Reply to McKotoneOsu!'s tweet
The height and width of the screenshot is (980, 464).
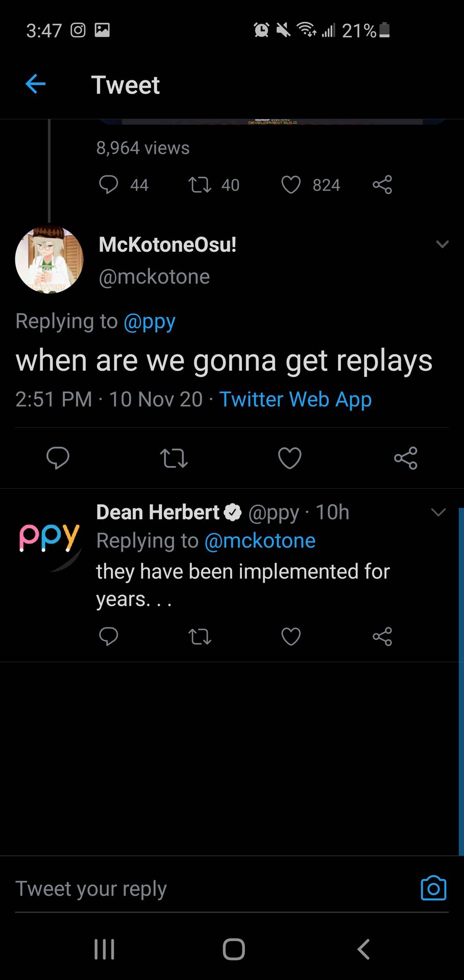tap(58, 458)
